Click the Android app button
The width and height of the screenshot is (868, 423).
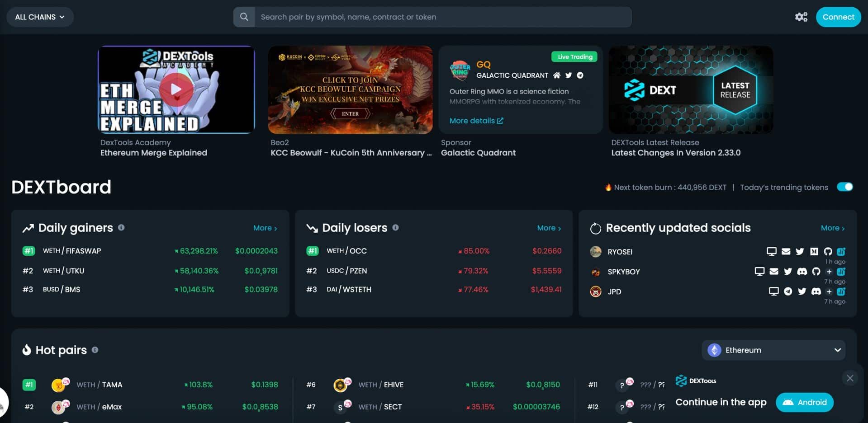(805, 402)
